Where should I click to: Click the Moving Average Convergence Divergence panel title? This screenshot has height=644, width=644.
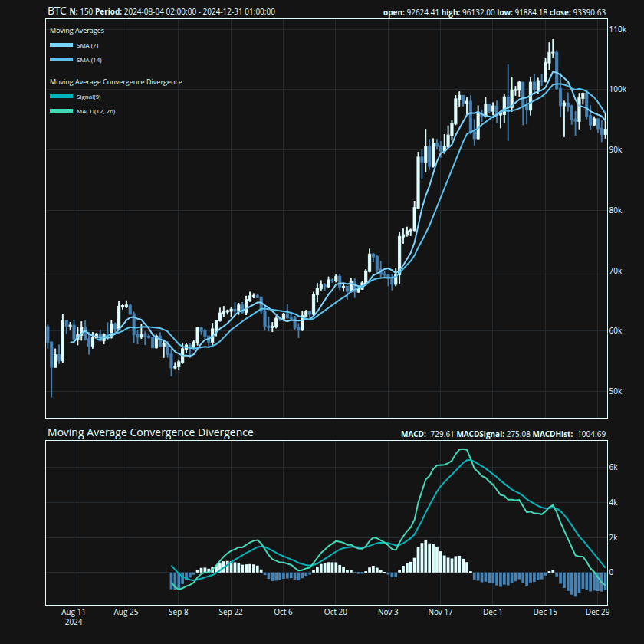(150, 432)
